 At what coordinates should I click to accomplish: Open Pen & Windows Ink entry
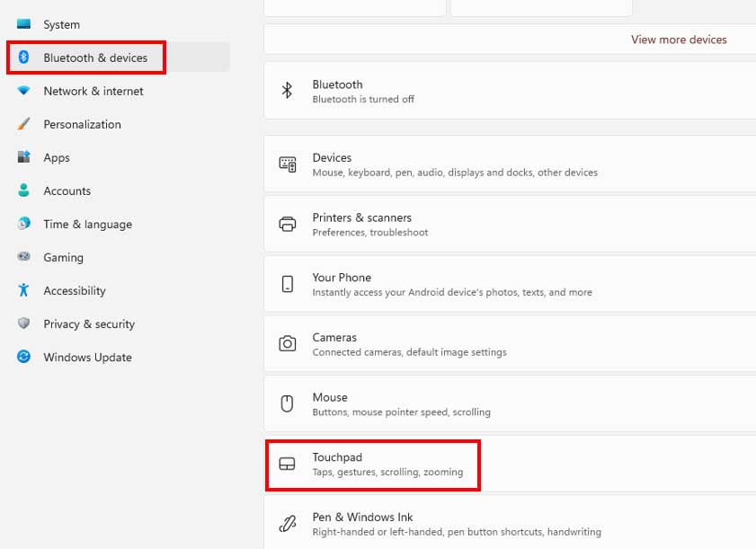[510, 524]
